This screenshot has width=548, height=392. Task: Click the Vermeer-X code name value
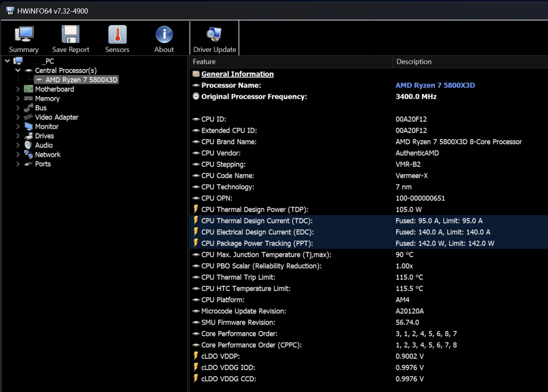coord(411,175)
